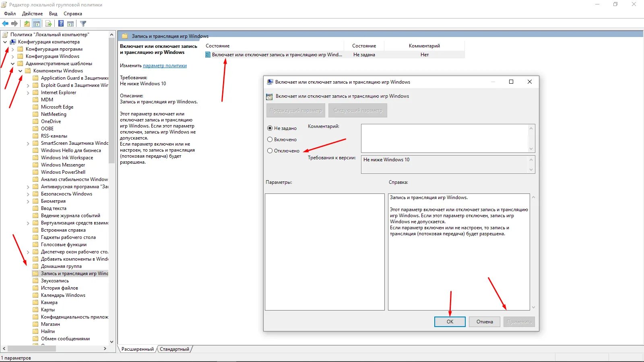Open the параметр политики link

[165, 66]
